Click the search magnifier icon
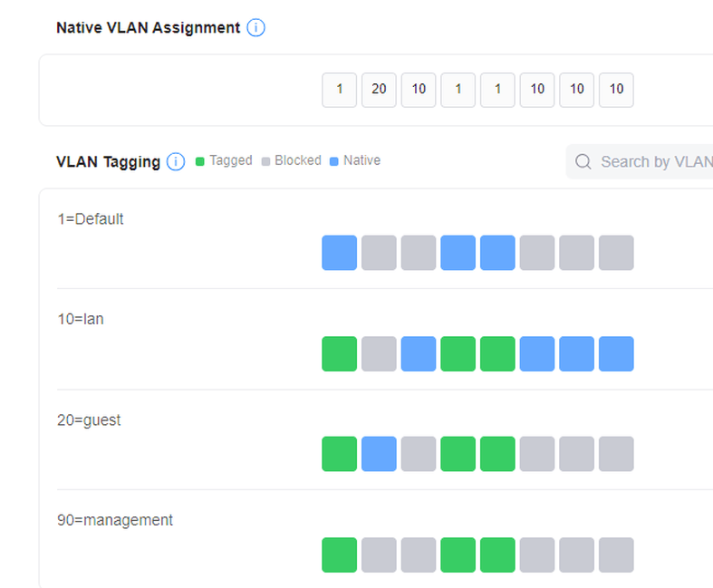This screenshot has height=588, width=713. pos(583,161)
